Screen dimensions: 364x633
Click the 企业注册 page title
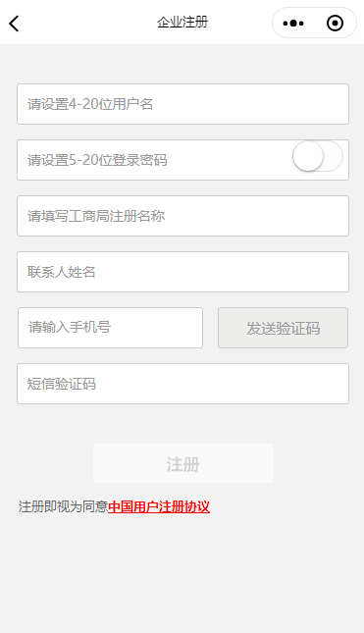click(182, 23)
